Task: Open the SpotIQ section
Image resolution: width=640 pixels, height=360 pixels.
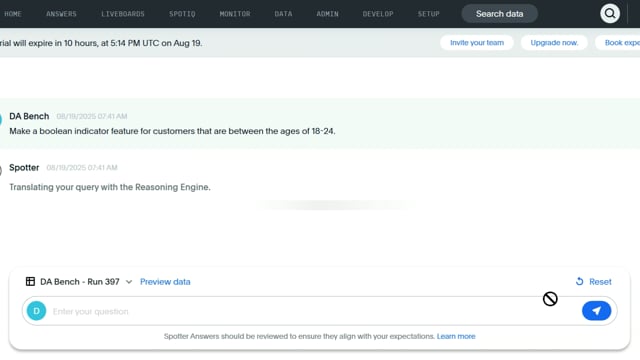Action: click(x=182, y=14)
